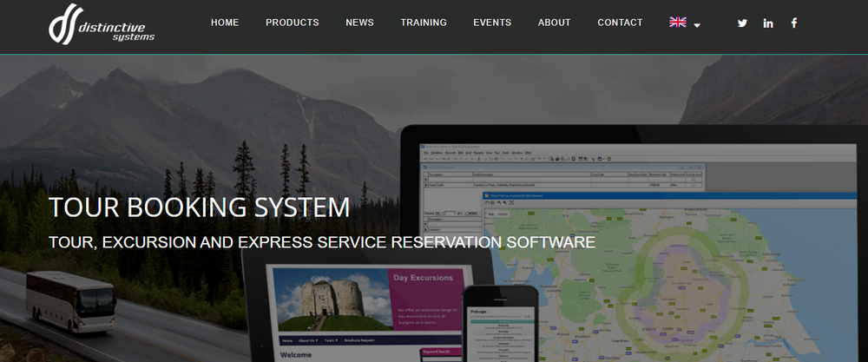Click the Tour Booking System heading
Image resolution: width=868 pixels, height=362 pixels.
(x=200, y=207)
